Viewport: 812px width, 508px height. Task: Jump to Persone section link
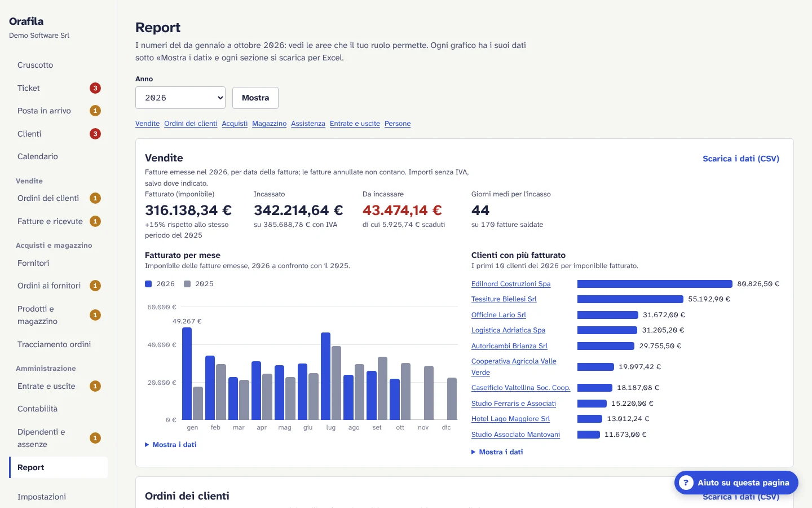[x=398, y=124]
